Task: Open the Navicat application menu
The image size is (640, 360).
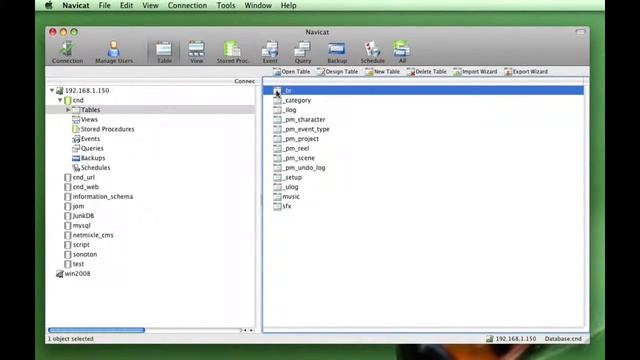Action: 76,5
